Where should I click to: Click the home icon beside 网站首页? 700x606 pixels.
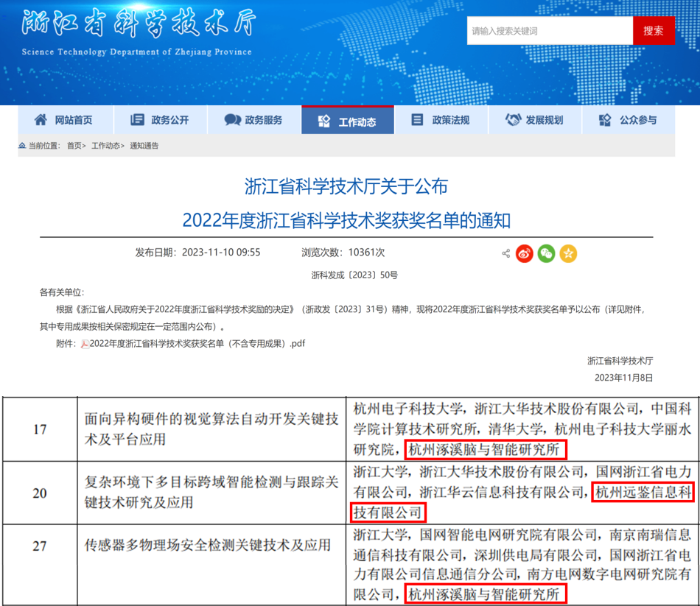tap(41, 119)
